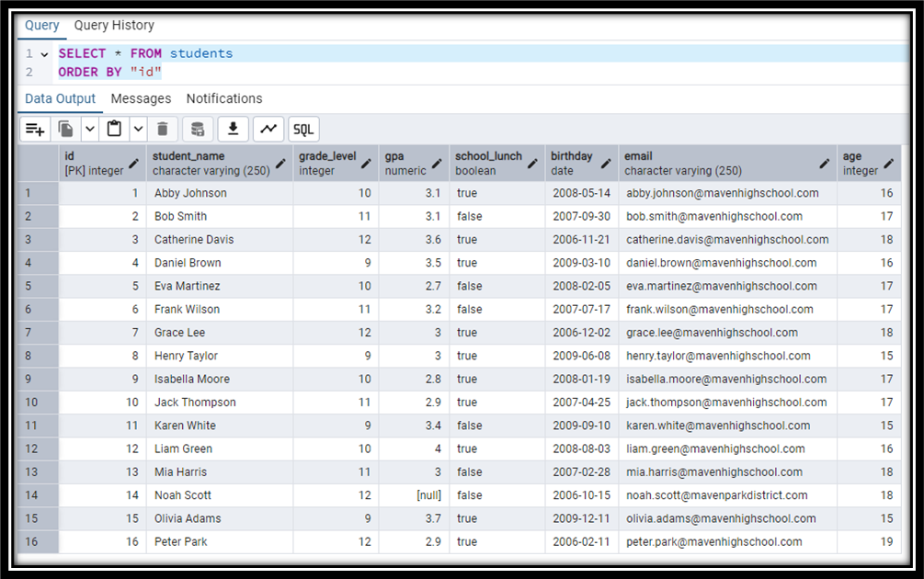Image resolution: width=924 pixels, height=579 pixels.
Task: Click the cell 'Daniel Brown'
Action: click(x=220, y=263)
